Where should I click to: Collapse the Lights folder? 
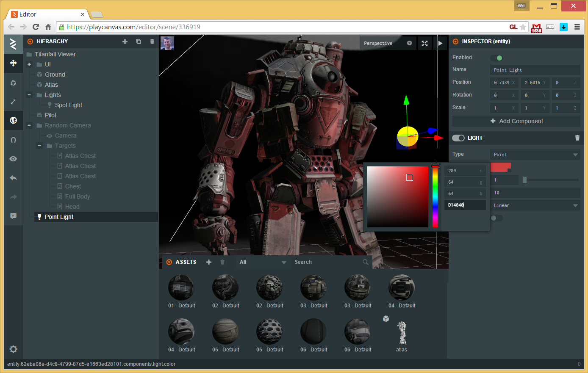click(x=29, y=95)
